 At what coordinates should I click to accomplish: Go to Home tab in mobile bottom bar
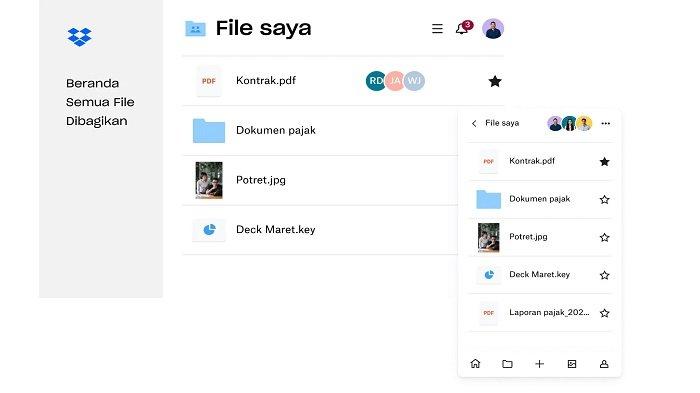tap(475, 364)
